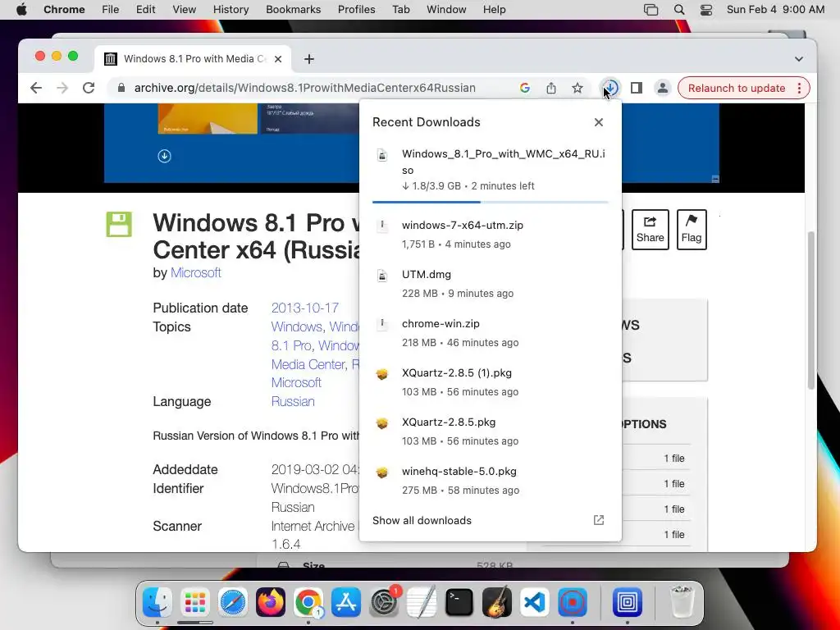Screen dimensions: 840x630
Task: Toggle the Chrome side panel icon
Action: [637, 88]
